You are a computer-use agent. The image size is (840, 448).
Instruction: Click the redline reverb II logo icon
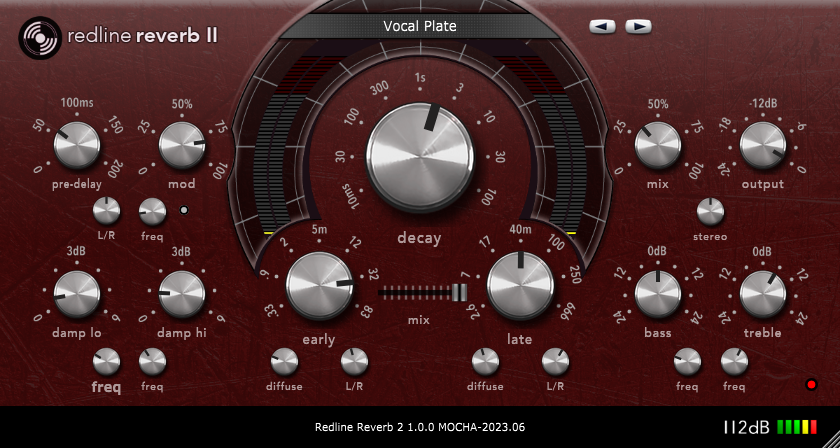40,38
